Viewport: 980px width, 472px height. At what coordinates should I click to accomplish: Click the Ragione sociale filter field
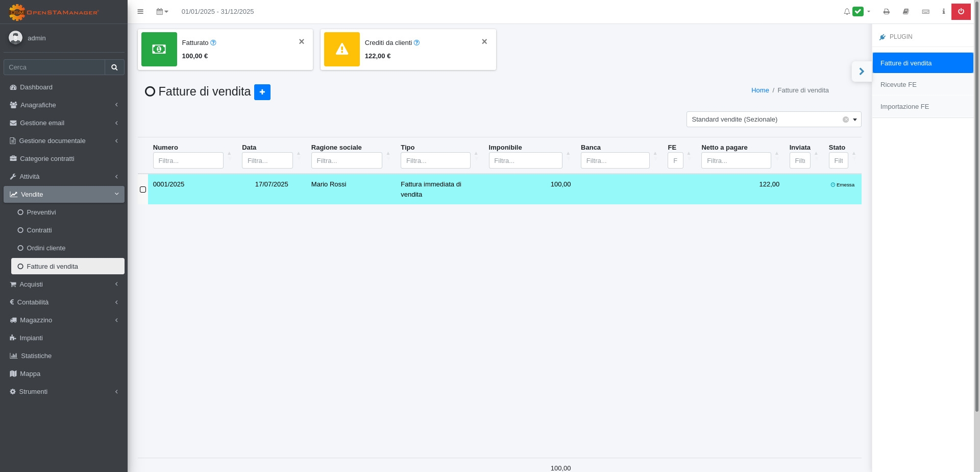coord(346,160)
